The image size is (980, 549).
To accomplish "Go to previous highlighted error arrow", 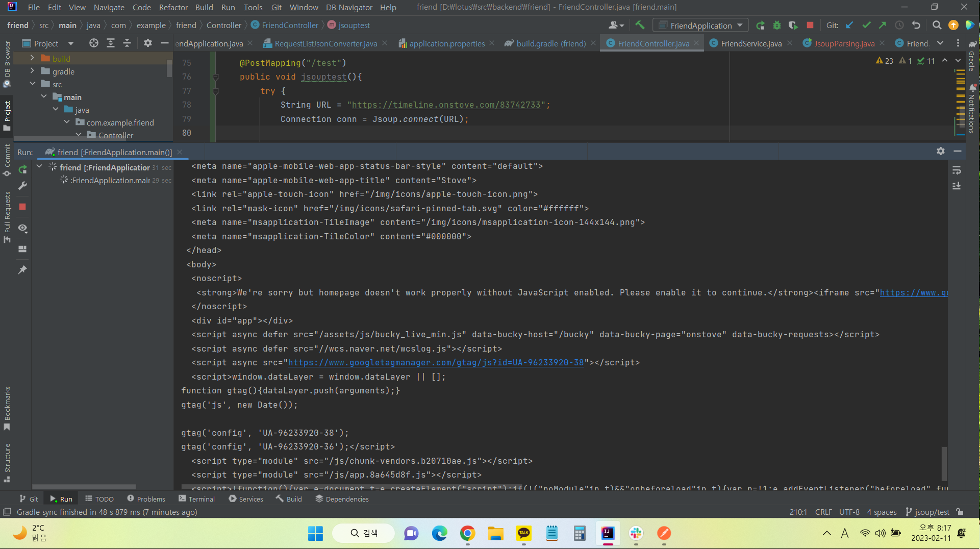I will pos(945,60).
